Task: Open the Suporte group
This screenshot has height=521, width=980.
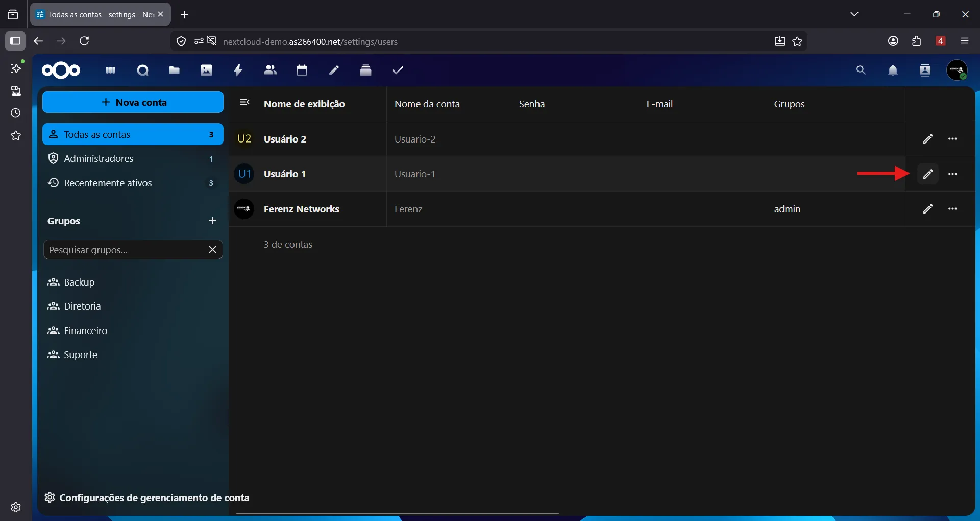Action: point(133,355)
